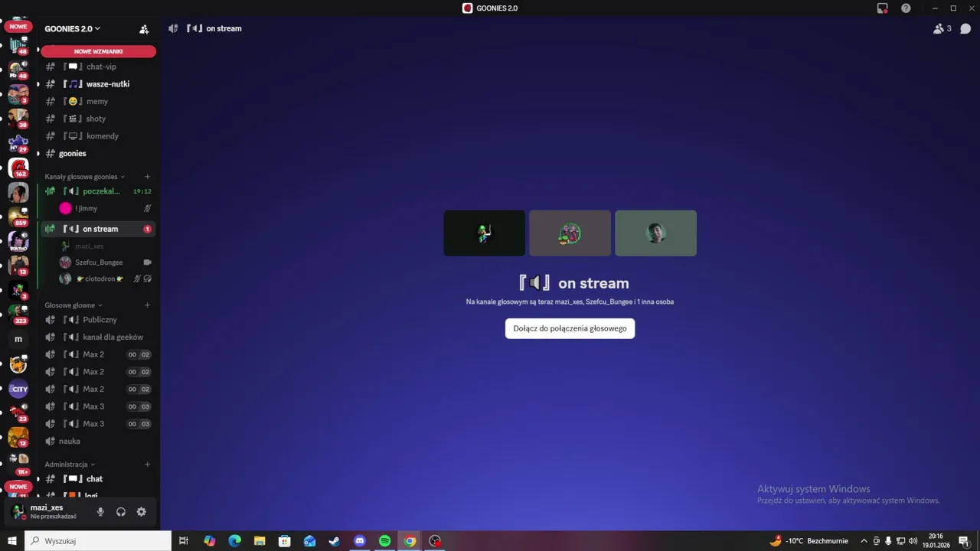Open the server with 38 badge

(x=18, y=119)
